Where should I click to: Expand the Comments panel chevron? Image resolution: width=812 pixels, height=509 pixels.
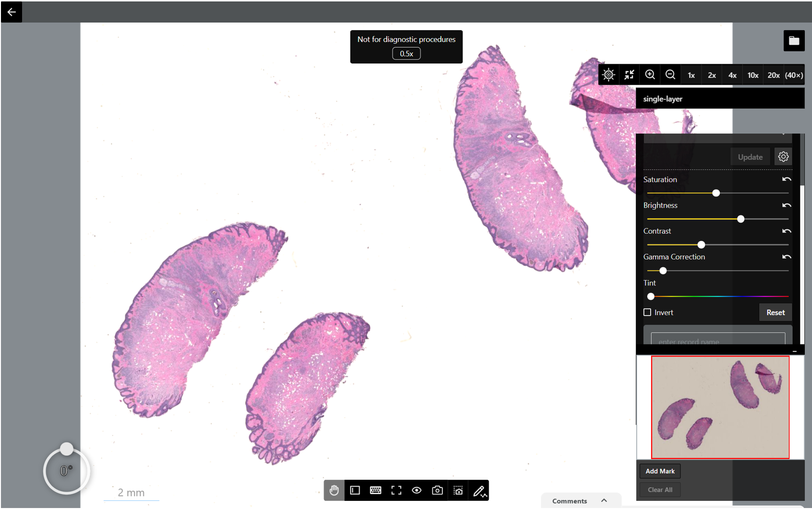604,500
